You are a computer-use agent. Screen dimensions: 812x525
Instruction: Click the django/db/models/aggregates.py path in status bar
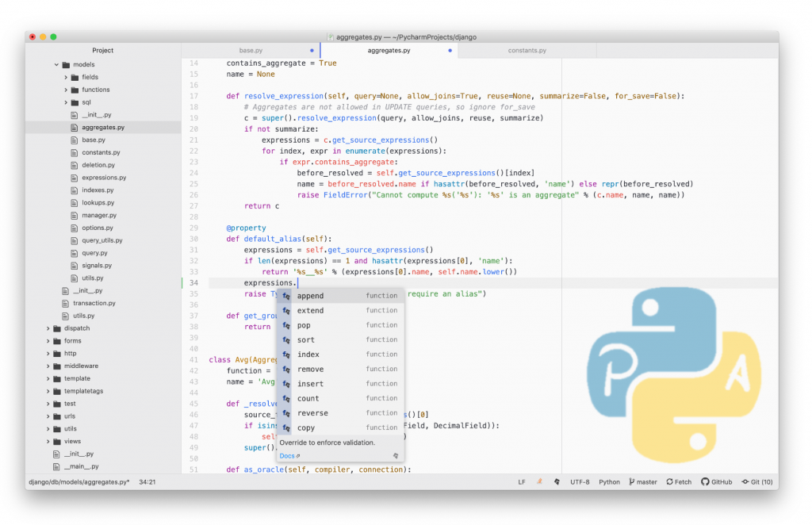click(79, 481)
